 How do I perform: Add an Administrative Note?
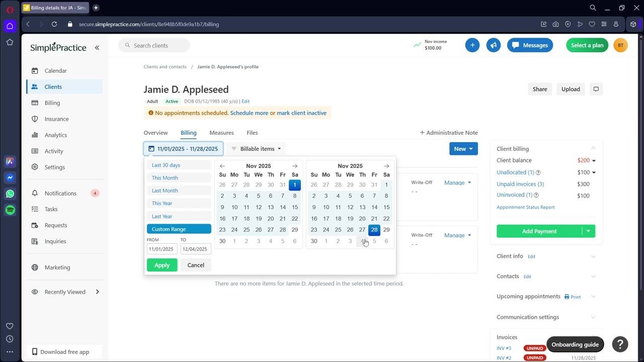449,133
